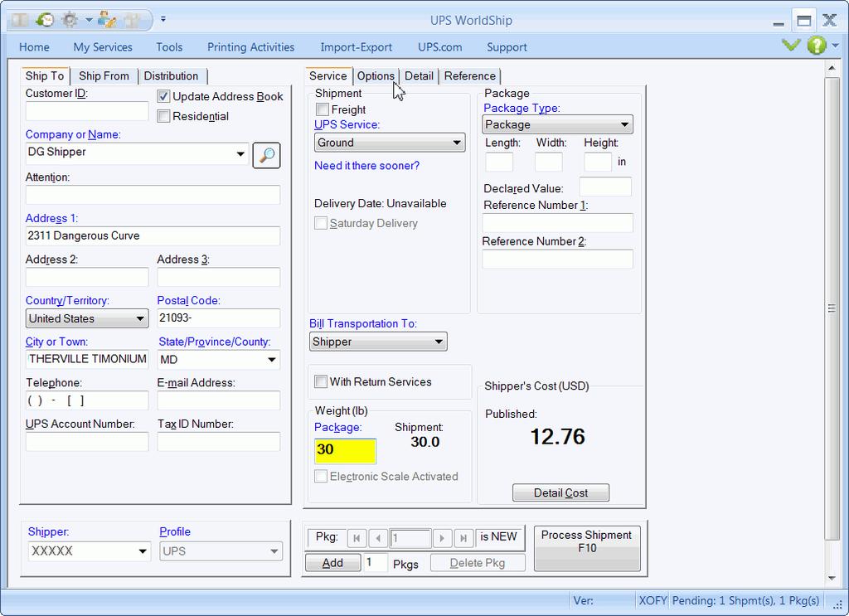The height and width of the screenshot is (616, 849).
Task: Switch to the Distribution tab
Action: (x=171, y=75)
